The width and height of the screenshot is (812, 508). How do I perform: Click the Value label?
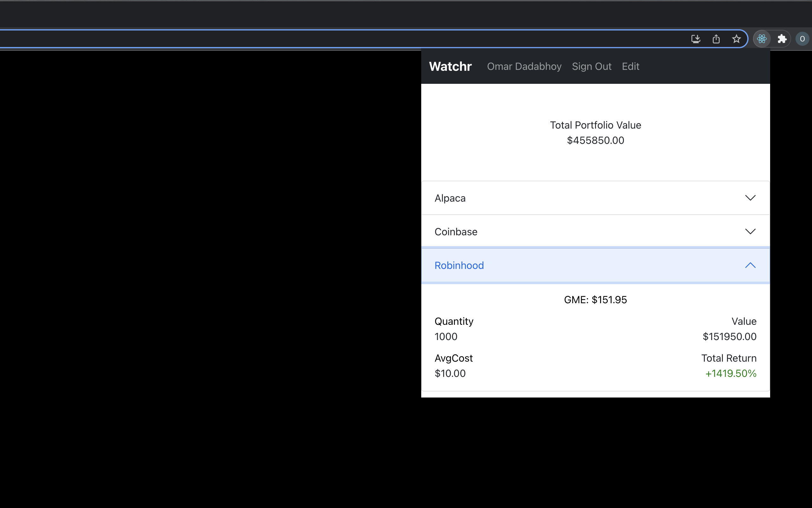744,321
